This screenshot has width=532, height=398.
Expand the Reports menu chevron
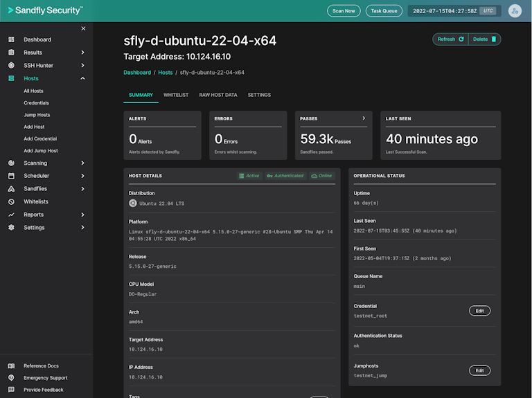(x=82, y=215)
